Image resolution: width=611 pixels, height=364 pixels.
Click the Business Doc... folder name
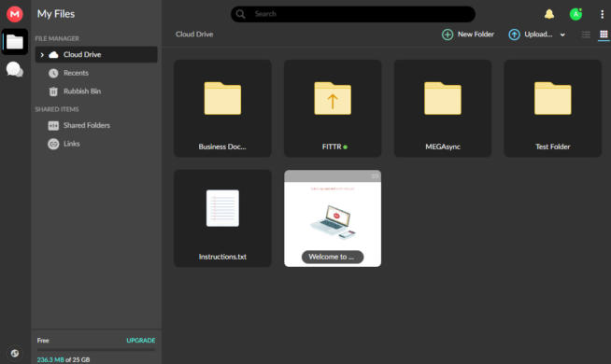222,147
